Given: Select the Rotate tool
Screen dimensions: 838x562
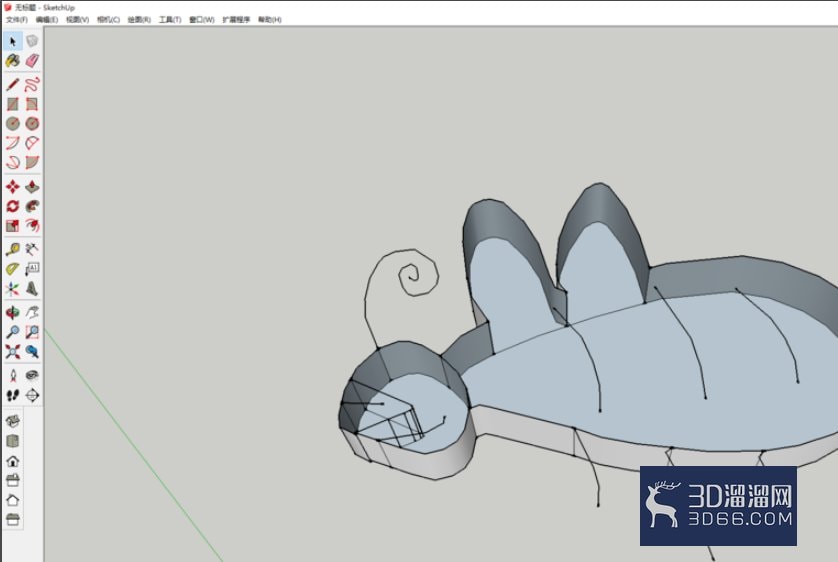Looking at the screenshot, I should pos(13,206).
